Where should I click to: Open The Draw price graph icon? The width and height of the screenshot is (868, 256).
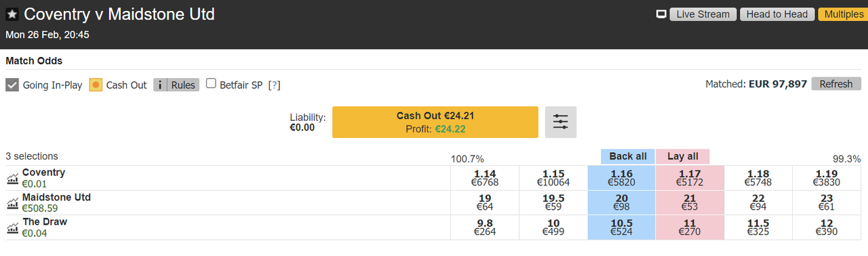tap(13, 227)
